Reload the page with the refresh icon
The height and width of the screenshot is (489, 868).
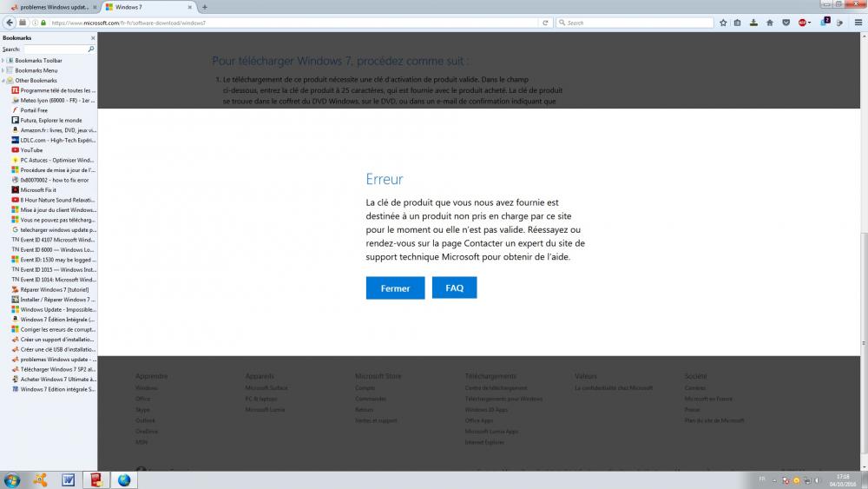[545, 23]
